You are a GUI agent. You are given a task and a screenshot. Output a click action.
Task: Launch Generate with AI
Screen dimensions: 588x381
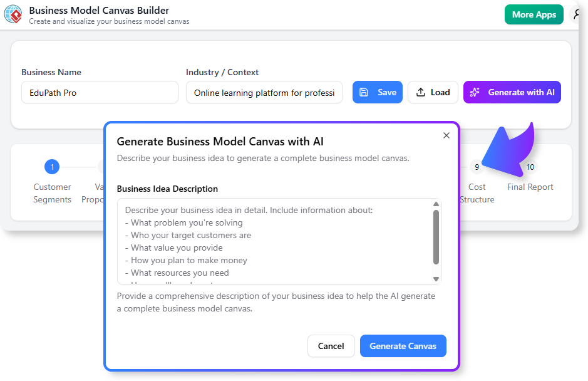pos(512,91)
